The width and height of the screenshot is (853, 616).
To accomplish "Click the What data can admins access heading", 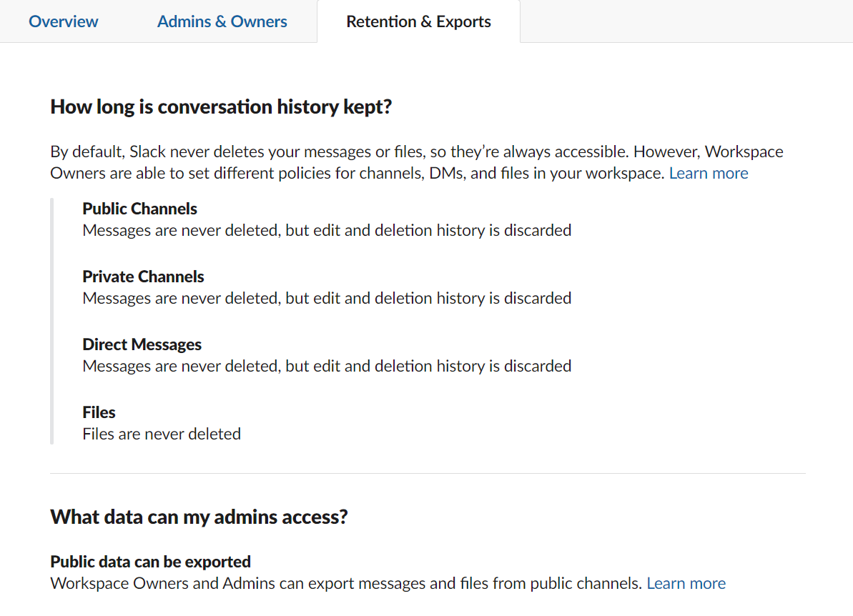I will click(199, 517).
